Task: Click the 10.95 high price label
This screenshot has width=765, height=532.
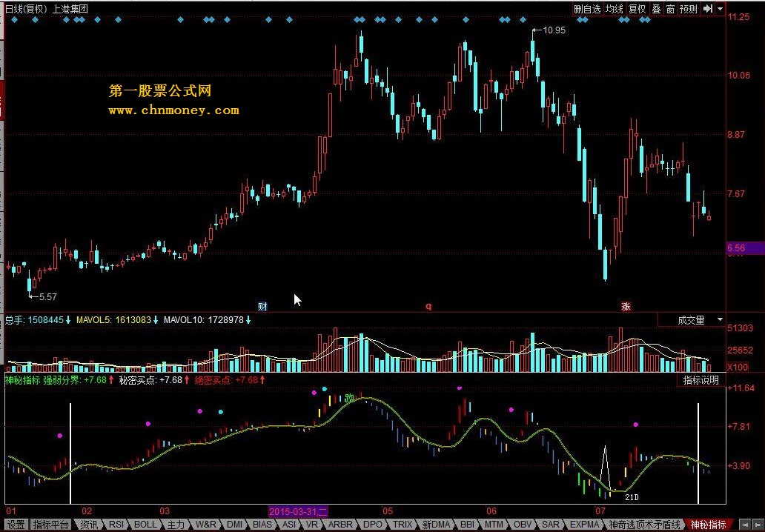Action: tap(554, 30)
